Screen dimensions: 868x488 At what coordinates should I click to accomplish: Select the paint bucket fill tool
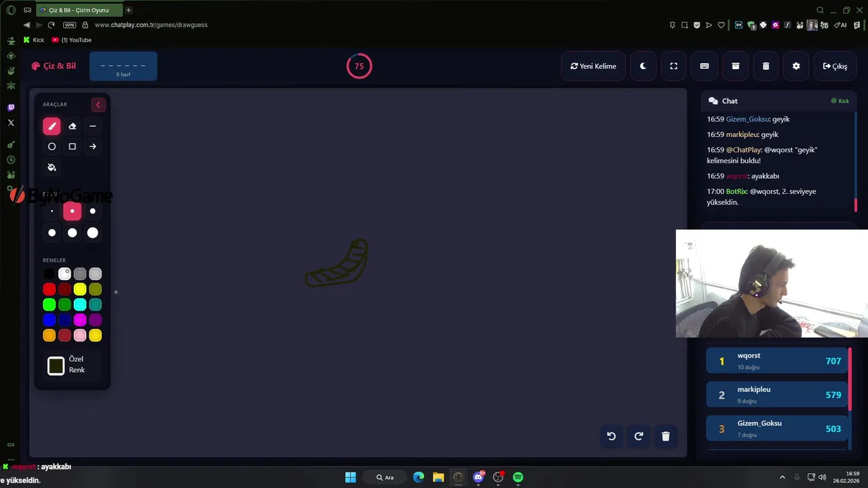(52, 167)
